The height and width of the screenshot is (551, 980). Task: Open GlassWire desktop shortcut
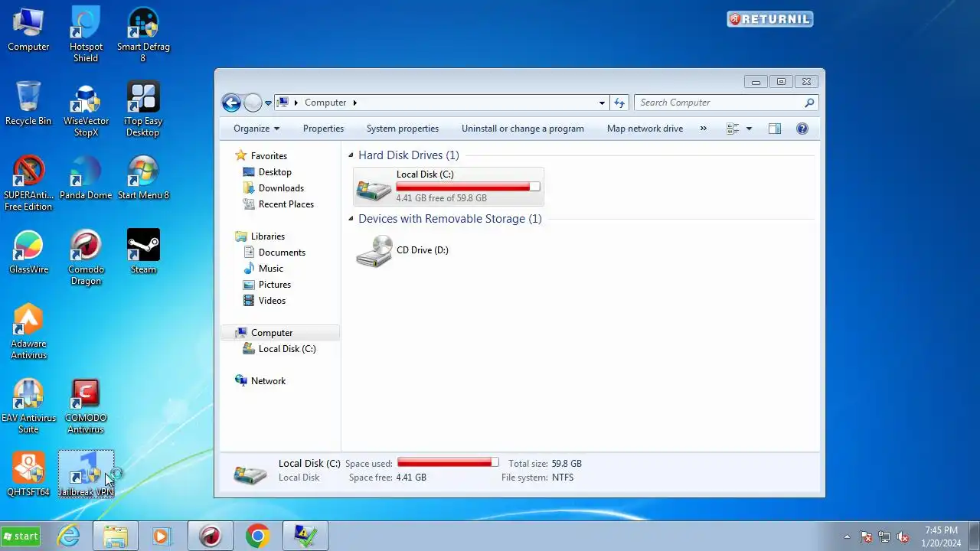coord(28,252)
